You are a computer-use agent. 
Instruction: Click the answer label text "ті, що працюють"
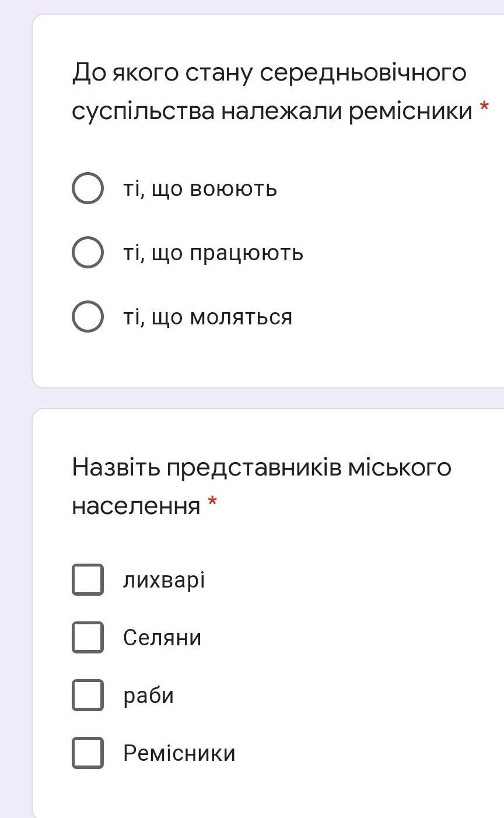tap(213, 253)
